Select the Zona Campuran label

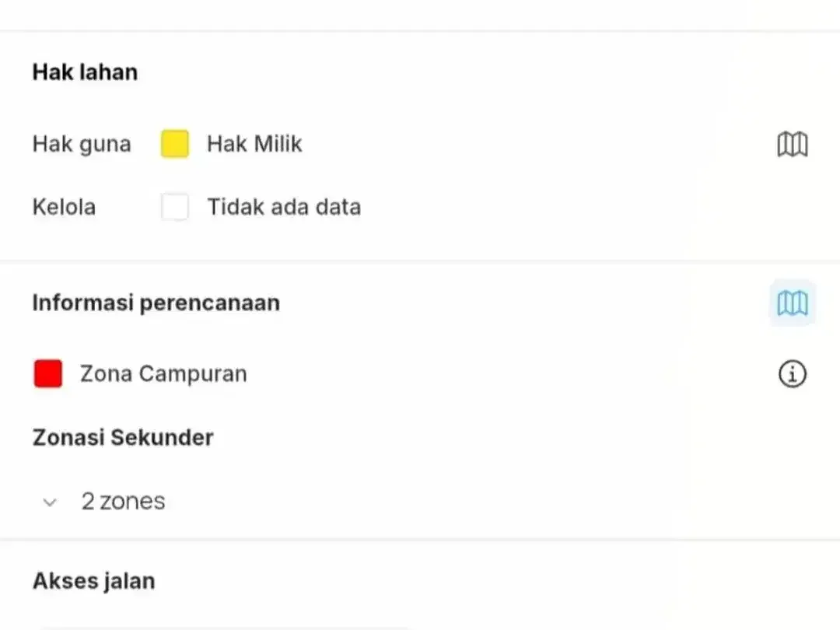163,373
